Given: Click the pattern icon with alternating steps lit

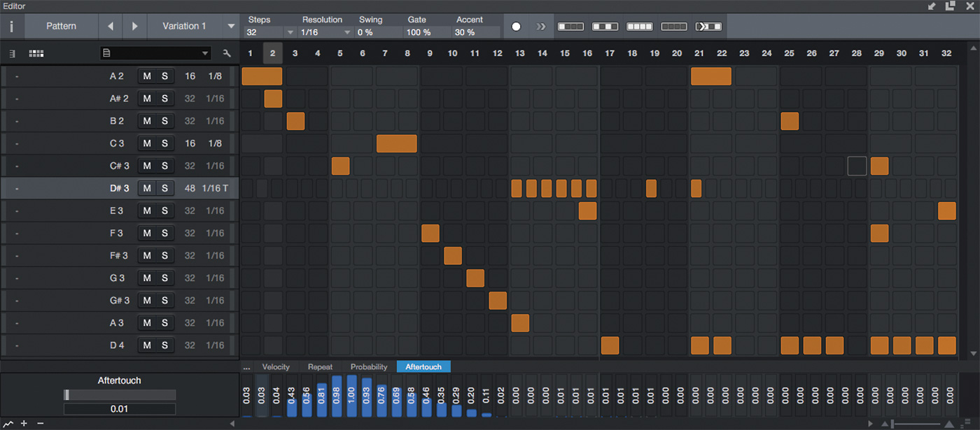Looking at the screenshot, I should click(x=605, y=27).
